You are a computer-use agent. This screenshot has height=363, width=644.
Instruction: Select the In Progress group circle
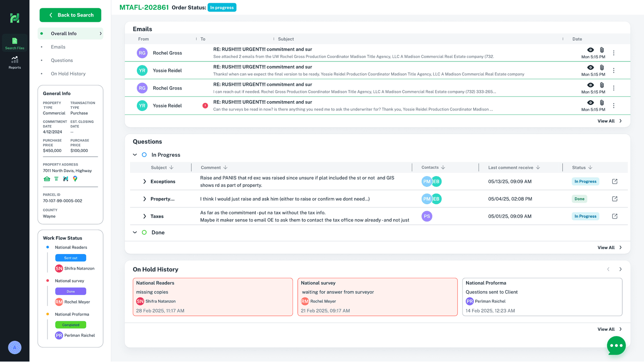pyautogui.click(x=144, y=155)
